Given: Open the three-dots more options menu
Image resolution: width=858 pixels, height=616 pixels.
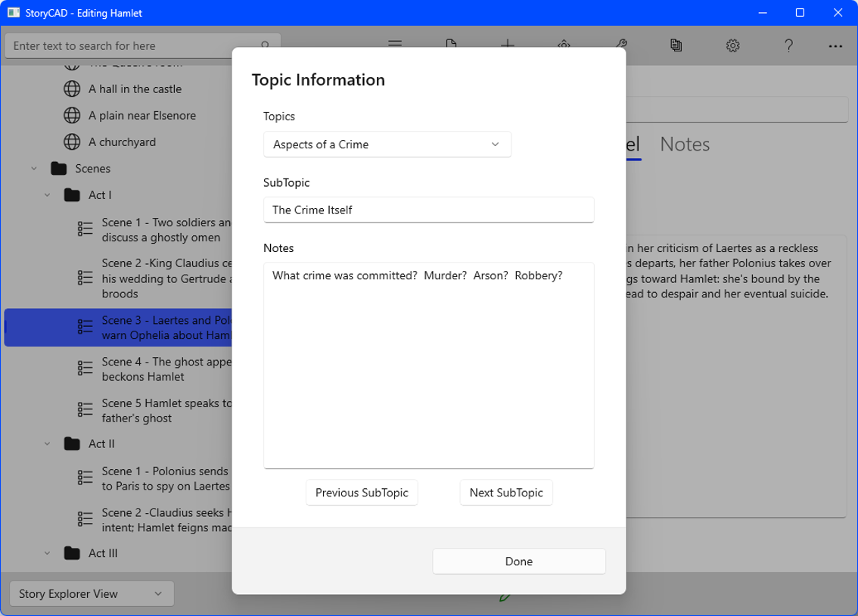Looking at the screenshot, I should click(x=835, y=46).
